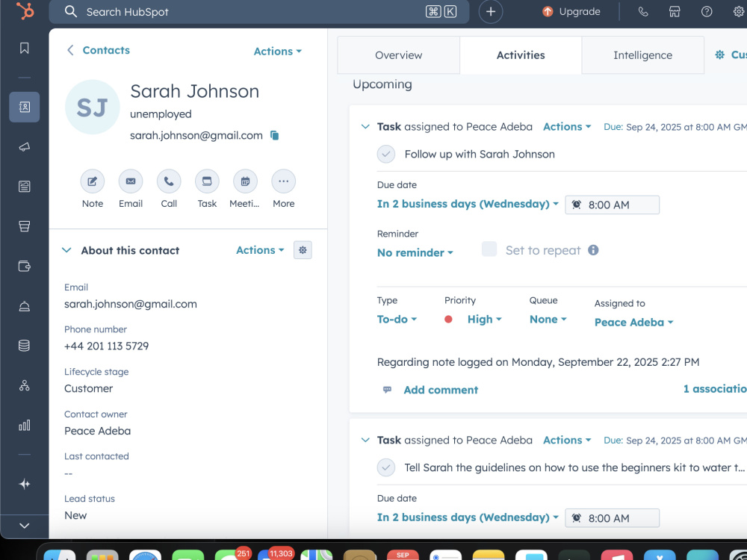Open the calling phone icon in header
Image resolution: width=747 pixels, height=560 pixels.
[x=643, y=11]
